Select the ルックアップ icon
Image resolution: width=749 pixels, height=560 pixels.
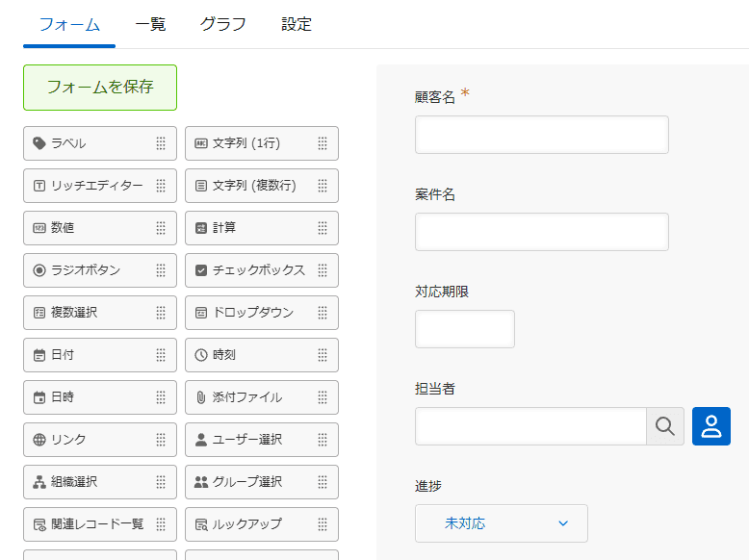click(x=201, y=524)
